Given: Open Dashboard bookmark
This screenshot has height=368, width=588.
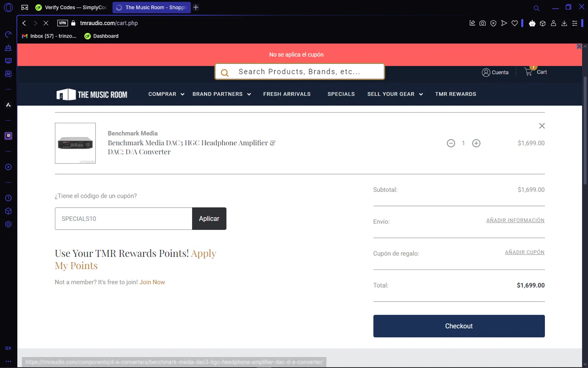Looking at the screenshot, I should (x=102, y=36).
